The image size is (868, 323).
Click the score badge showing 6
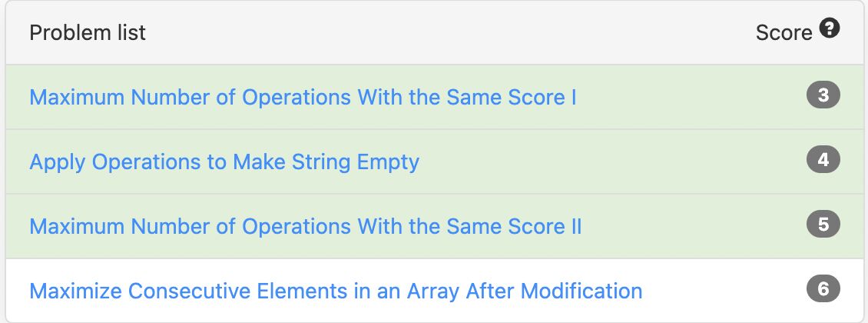(823, 289)
